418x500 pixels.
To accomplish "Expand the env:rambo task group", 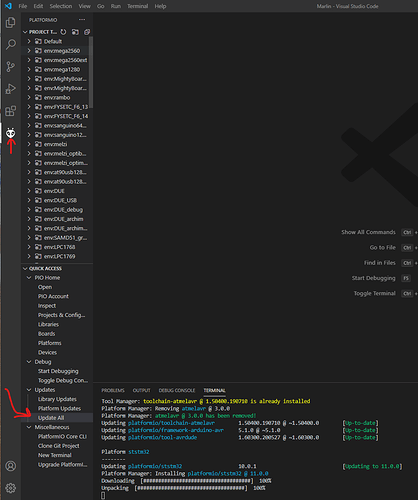I will tap(29, 97).
